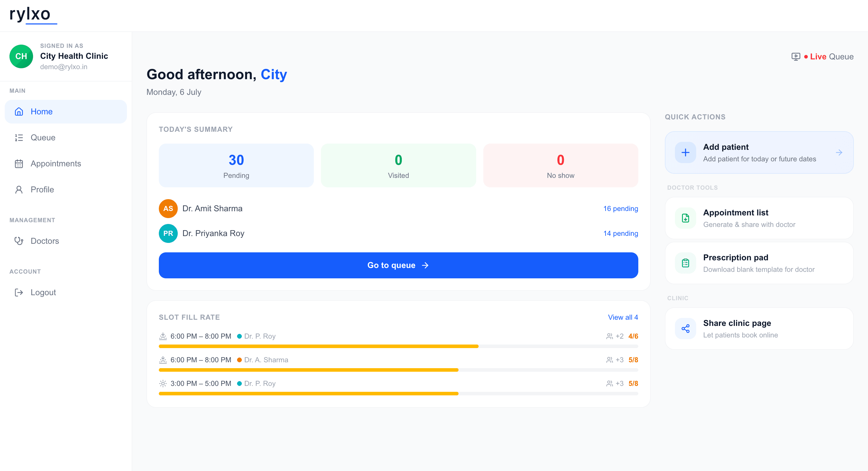Click sunset icon on Dr. P. Roy 6:00 PM slot

click(163, 336)
